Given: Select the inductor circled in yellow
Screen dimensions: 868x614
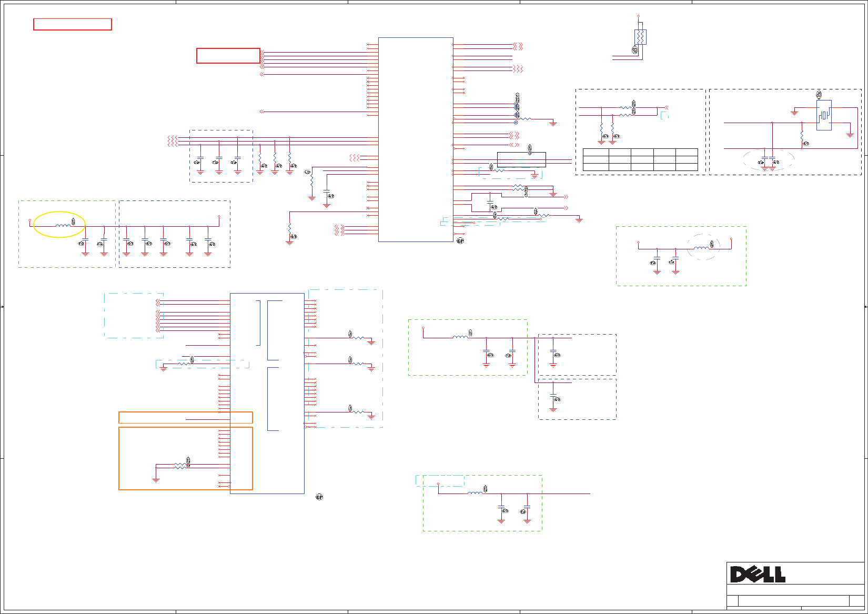Looking at the screenshot, I should (63, 226).
